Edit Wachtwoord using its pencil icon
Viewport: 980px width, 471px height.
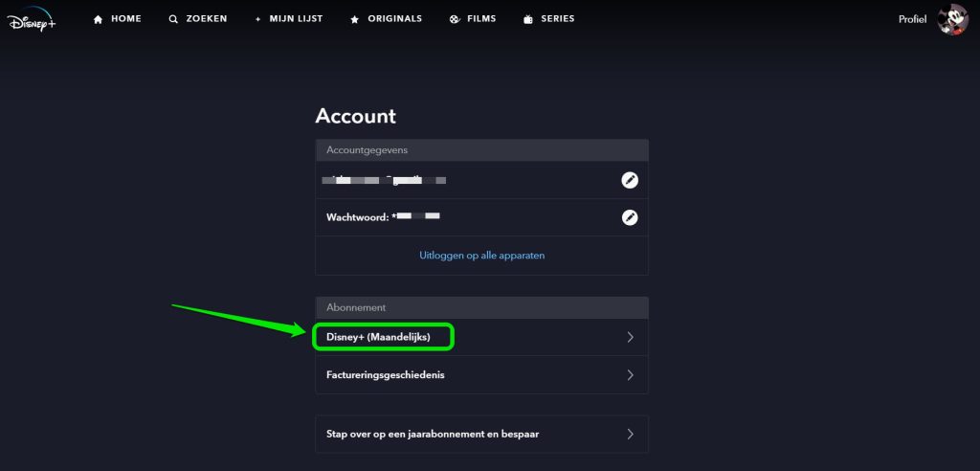click(x=630, y=217)
